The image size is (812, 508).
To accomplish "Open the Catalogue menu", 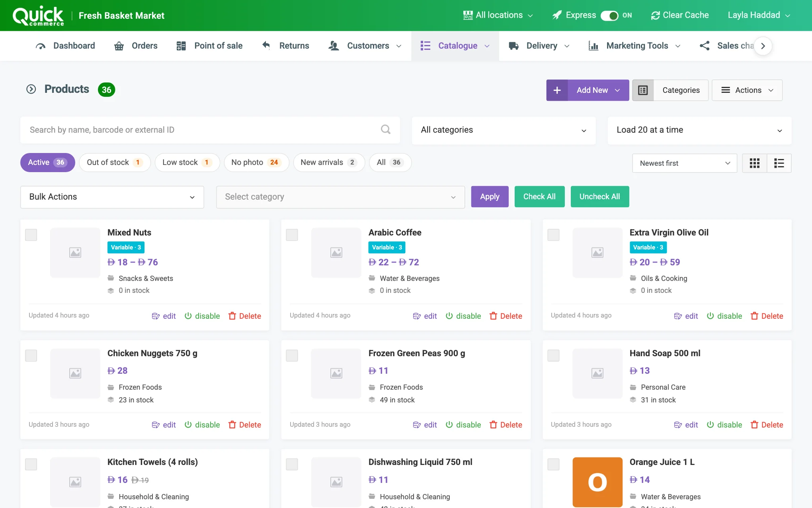I will click(455, 46).
